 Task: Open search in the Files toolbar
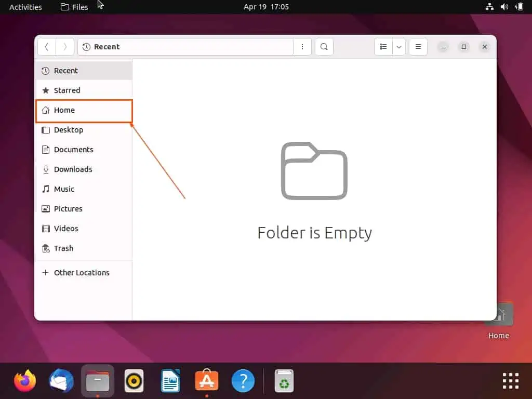coord(324,46)
